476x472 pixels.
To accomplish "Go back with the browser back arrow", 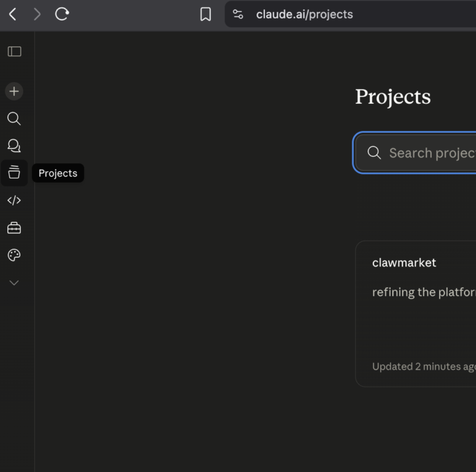I will pos(13,15).
